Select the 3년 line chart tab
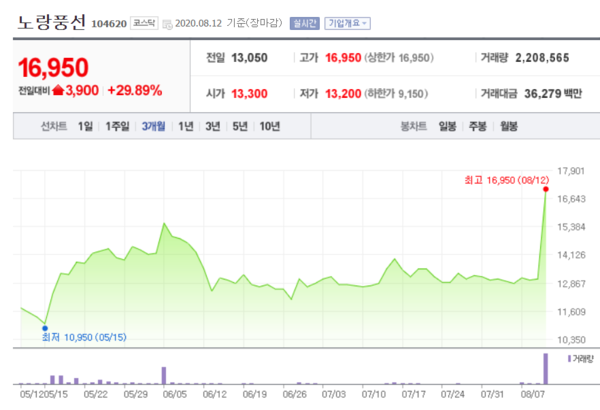This screenshot has height=410, width=600. pos(213,126)
